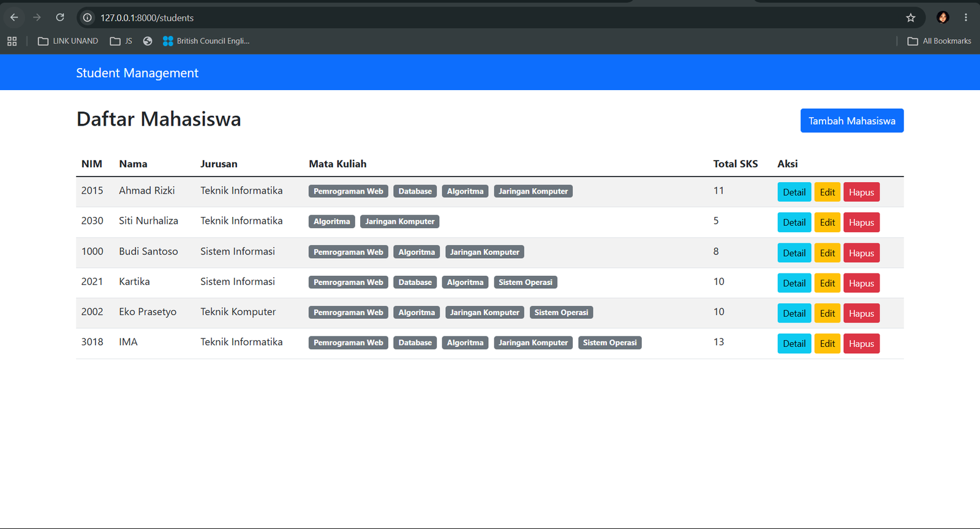The image size is (980, 529).
Task: Open the browser profile avatar
Action: pos(943,18)
